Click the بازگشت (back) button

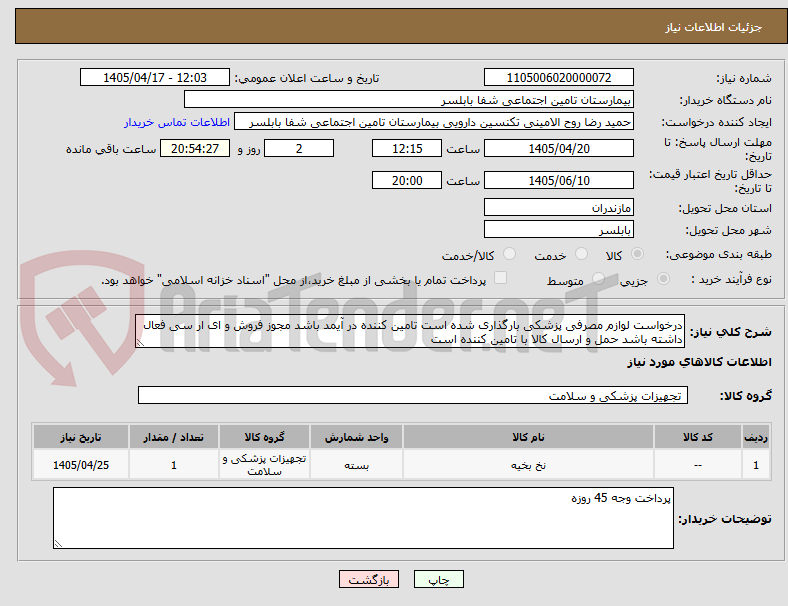(369, 579)
